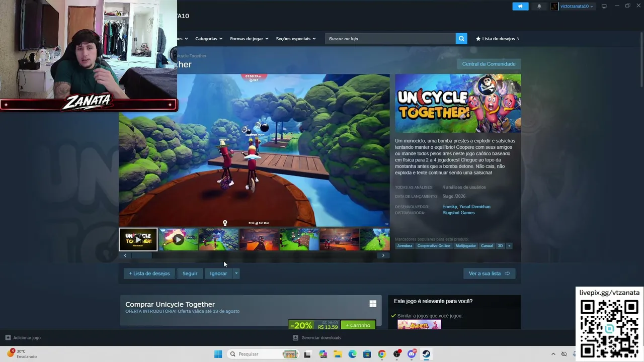Click the Windows platform icon in purchase box
Screen dimensions: 644x362
373,304
